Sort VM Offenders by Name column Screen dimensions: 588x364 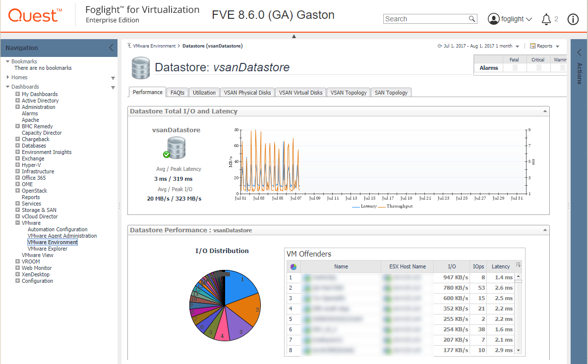(341, 266)
